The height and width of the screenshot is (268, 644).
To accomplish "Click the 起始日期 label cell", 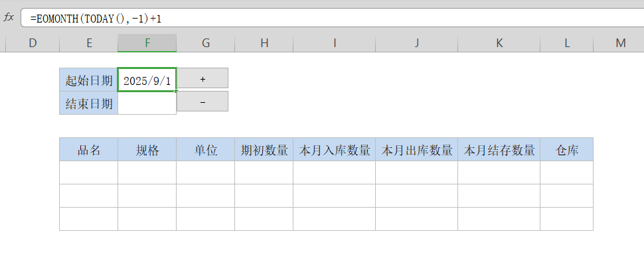I will click(x=89, y=80).
